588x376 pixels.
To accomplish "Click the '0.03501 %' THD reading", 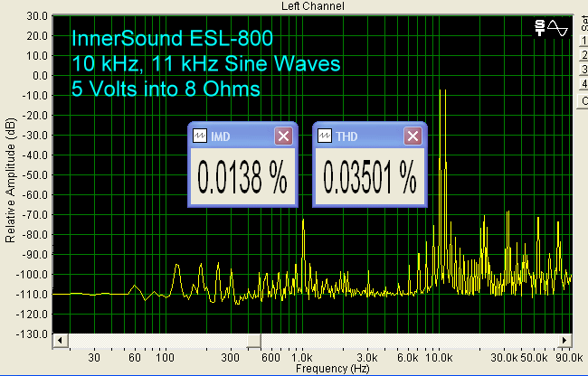I will click(370, 177).
